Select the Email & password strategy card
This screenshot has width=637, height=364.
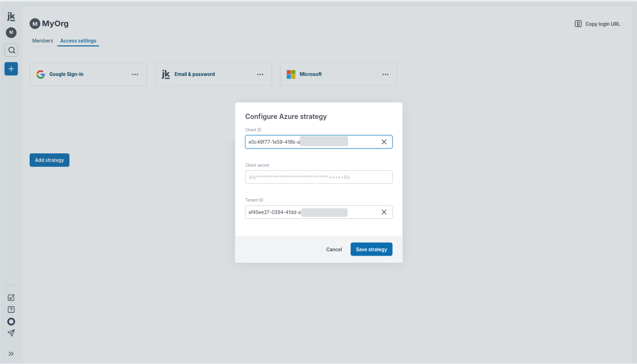206,74
